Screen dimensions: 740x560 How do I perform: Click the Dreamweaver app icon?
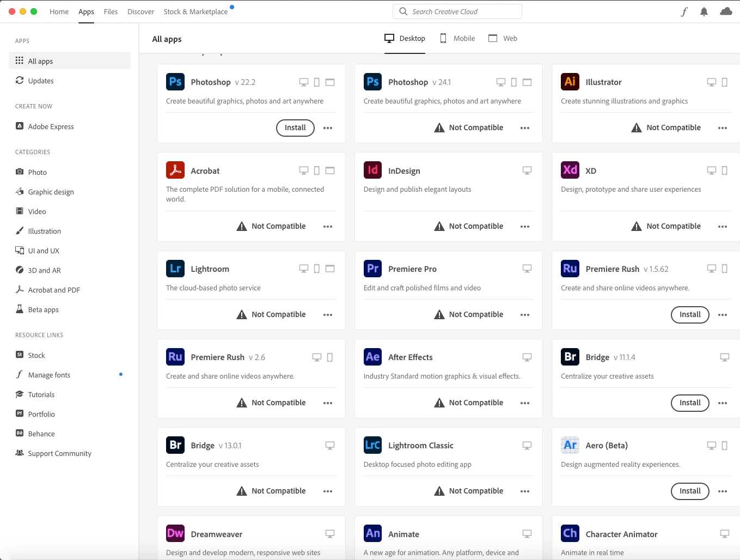click(x=175, y=533)
